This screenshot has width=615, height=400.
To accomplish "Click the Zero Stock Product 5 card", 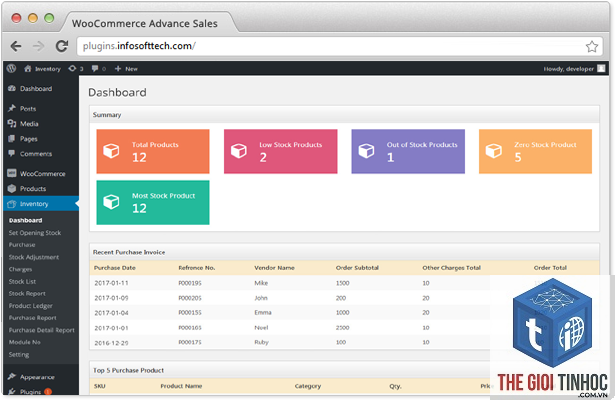I will coord(535,151).
